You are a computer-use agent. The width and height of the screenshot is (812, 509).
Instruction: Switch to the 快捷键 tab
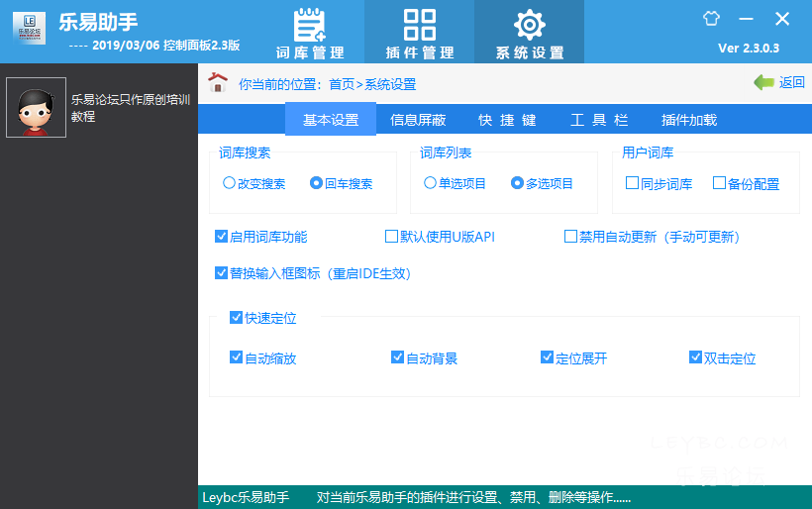click(507, 120)
